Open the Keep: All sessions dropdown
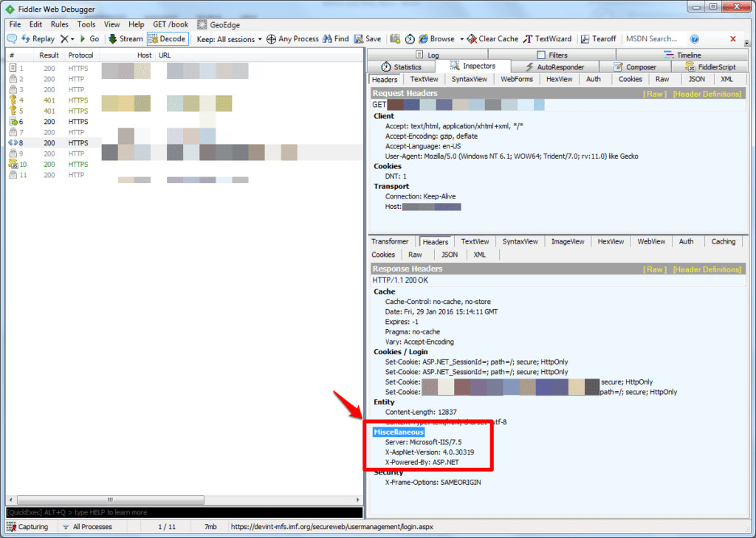This screenshot has width=756, height=538. pyautogui.click(x=229, y=39)
